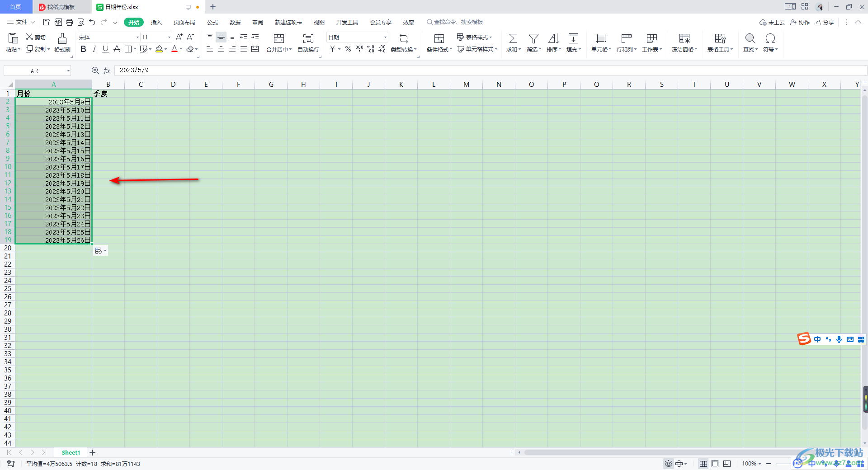
Task: Toggle strikethrough text icon
Action: pyautogui.click(x=117, y=49)
